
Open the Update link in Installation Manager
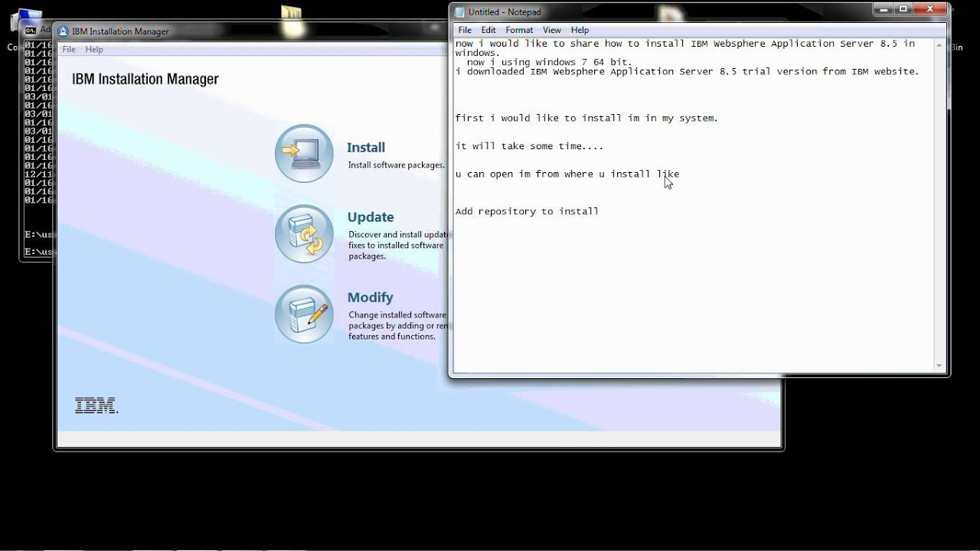(x=371, y=217)
